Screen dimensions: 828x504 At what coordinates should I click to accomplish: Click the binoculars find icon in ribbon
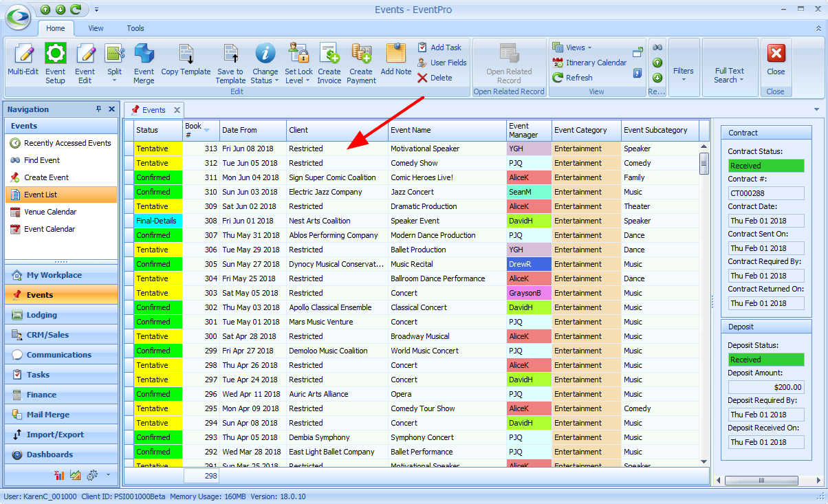click(657, 47)
